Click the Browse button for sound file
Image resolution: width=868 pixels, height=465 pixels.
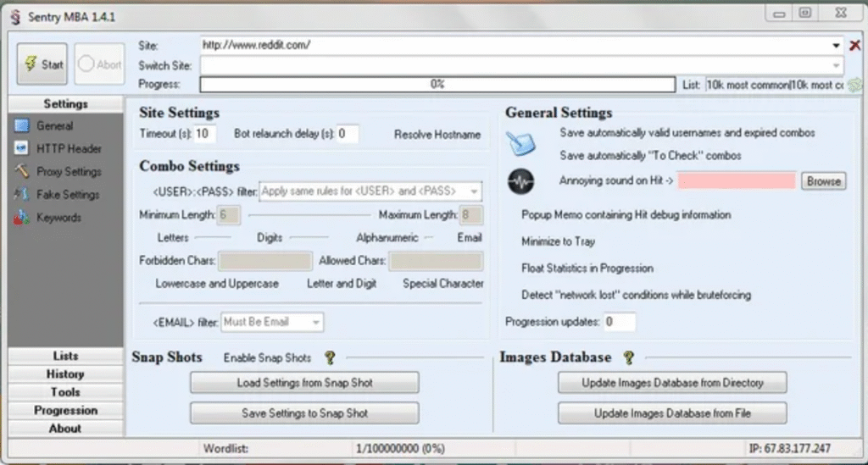823,181
